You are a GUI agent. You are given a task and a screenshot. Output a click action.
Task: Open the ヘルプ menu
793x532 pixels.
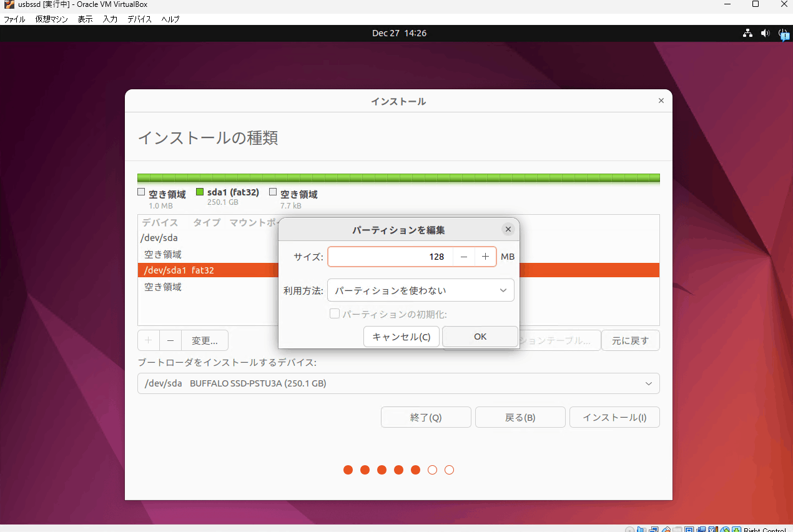(170, 19)
